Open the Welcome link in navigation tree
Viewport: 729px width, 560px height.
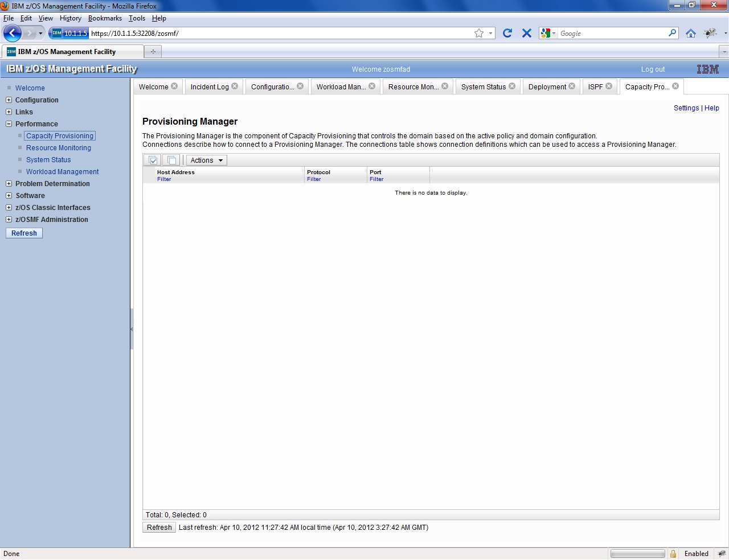[30, 88]
